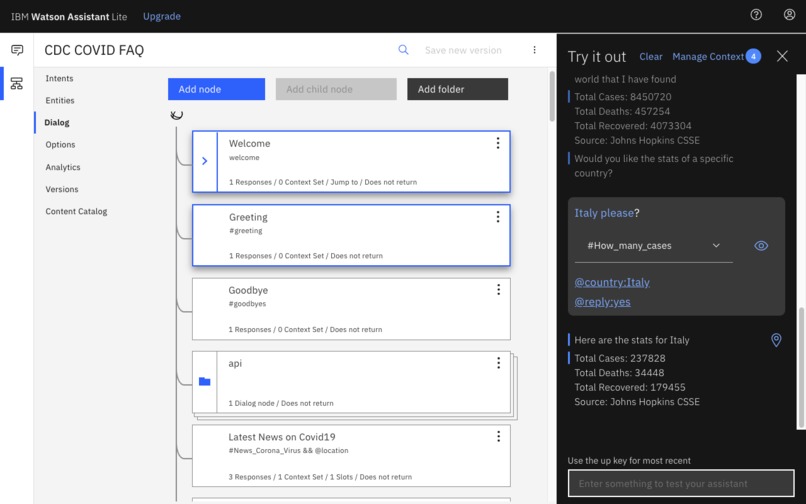Click the dialog tree scrollbar
Viewport: 806px width, 504px height.
(x=552, y=96)
